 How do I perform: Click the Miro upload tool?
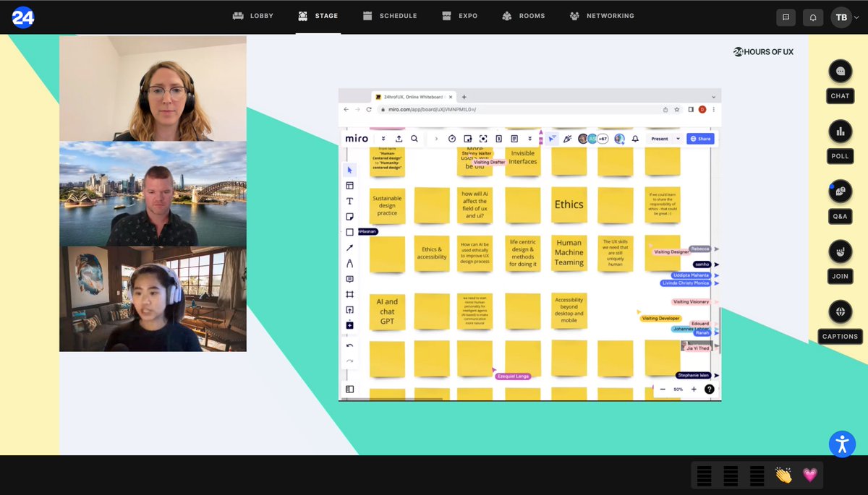[349, 309]
